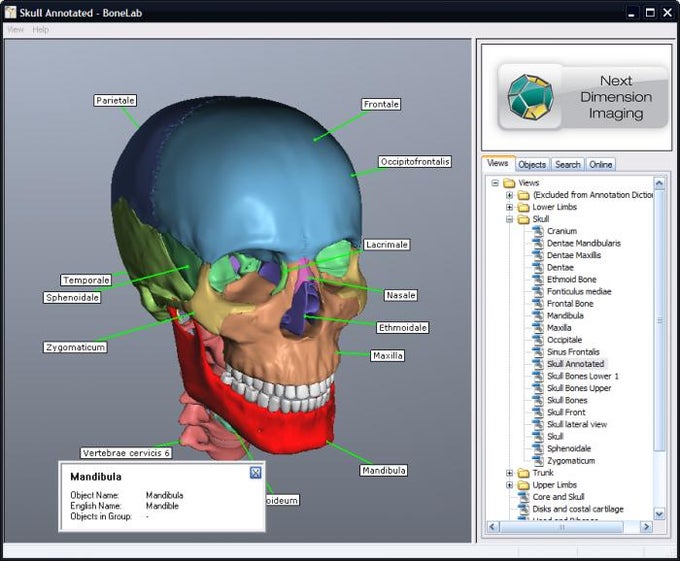This screenshot has height=561, width=680.
Task: Open the Help menu
Action: point(40,30)
